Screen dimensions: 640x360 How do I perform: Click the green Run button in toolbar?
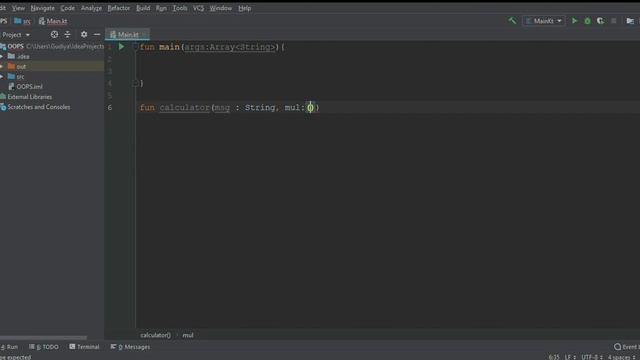(x=574, y=21)
